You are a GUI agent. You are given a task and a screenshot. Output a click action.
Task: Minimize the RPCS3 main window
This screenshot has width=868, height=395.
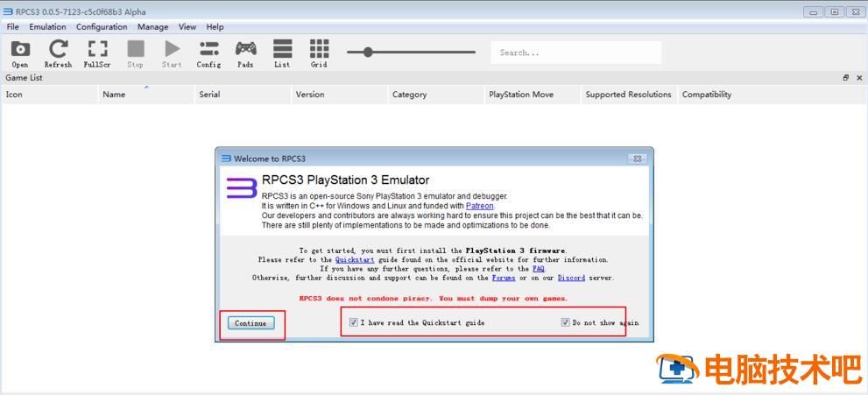(x=813, y=11)
